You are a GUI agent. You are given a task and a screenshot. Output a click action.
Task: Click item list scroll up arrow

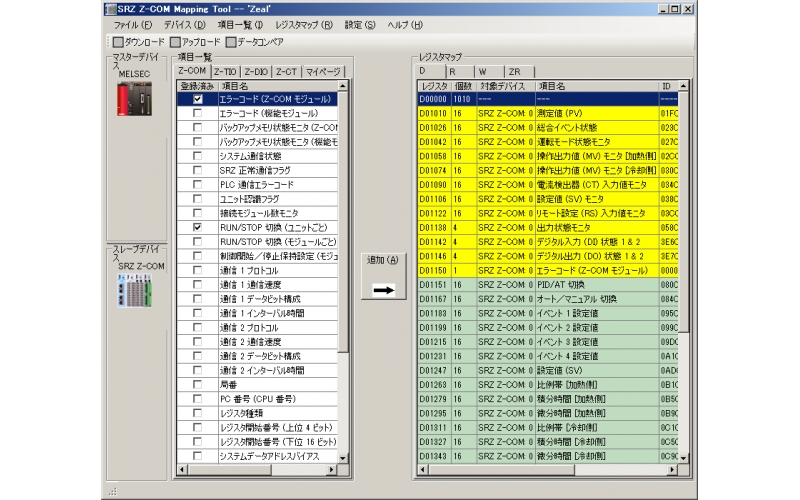click(343, 86)
